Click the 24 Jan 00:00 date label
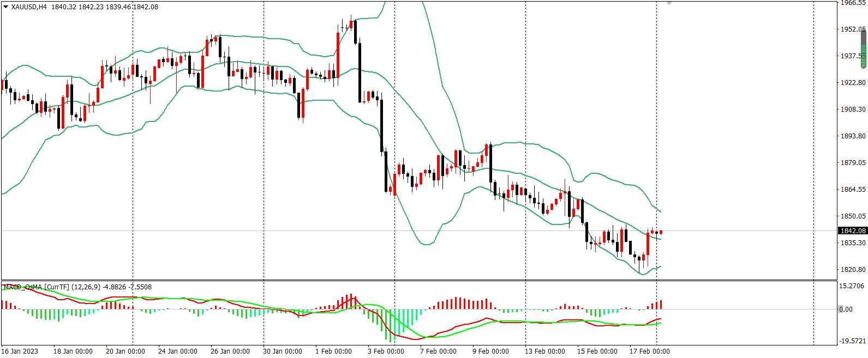The height and width of the screenshot is (358, 868). point(177,351)
